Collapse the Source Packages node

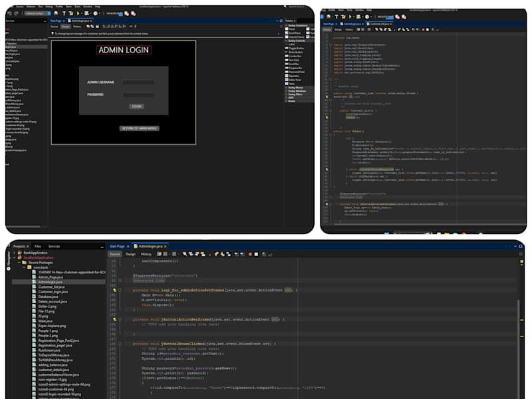19,262
